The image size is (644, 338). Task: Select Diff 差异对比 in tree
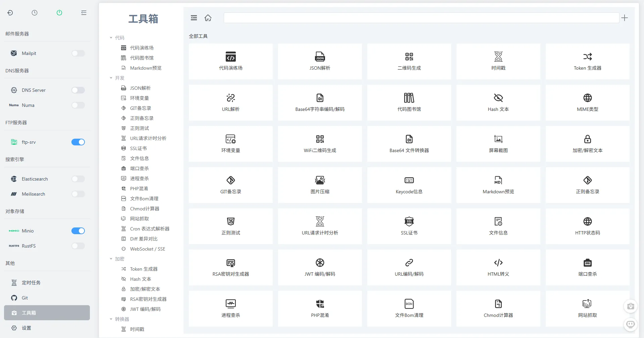[144, 239]
